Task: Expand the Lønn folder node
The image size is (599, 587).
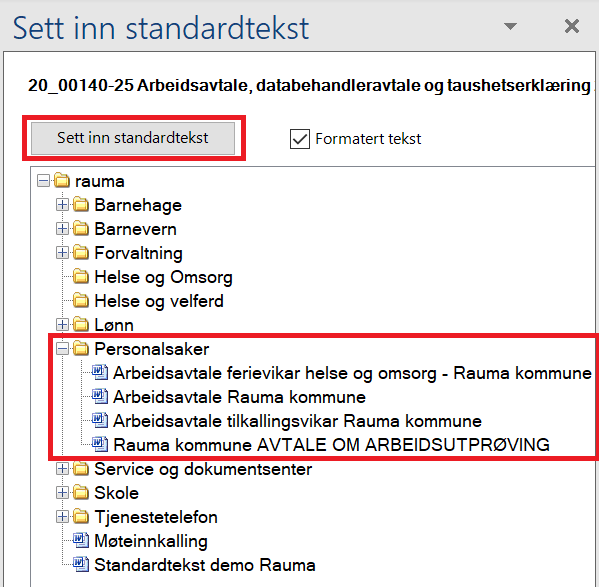Action: tap(62, 325)
